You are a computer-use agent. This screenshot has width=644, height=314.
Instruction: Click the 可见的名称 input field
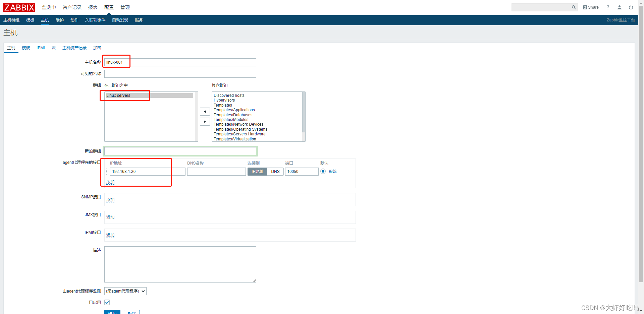(x=180, y=74)
